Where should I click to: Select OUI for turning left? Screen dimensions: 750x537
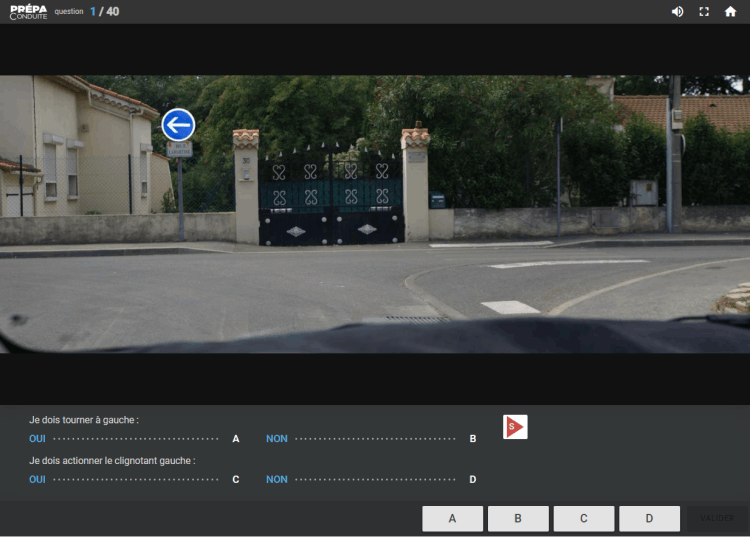coord(38,439)
